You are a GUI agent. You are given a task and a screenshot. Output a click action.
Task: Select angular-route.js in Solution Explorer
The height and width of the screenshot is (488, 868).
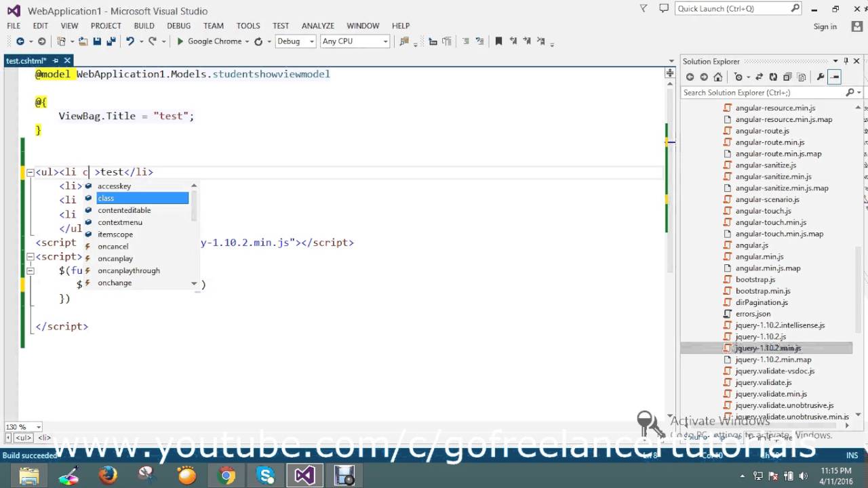tap(762, 131)
